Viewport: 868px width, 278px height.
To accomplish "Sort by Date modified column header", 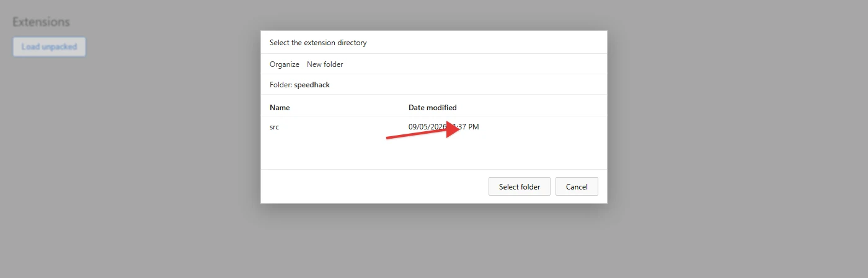I will pos(433,108).
